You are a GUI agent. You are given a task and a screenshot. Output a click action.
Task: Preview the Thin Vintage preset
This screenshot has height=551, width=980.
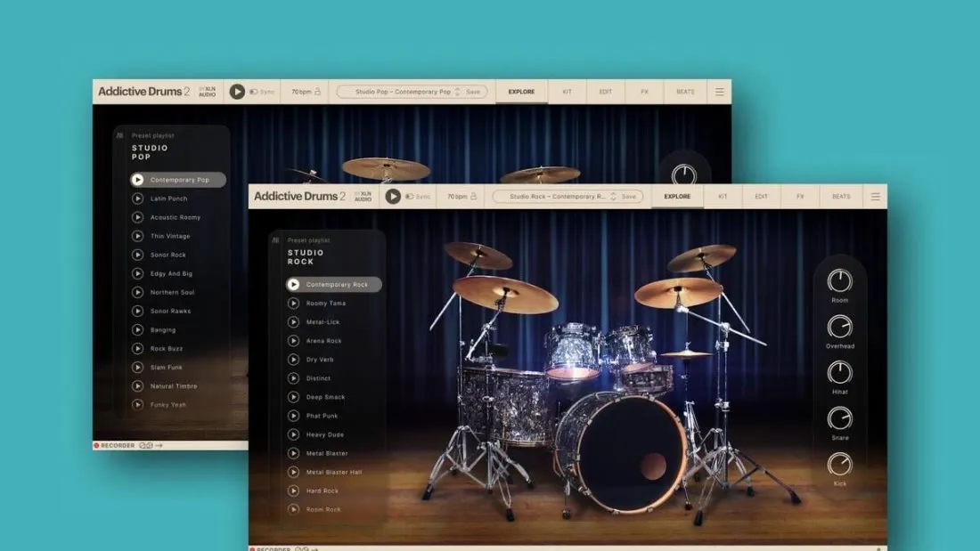tap(137, 236)
